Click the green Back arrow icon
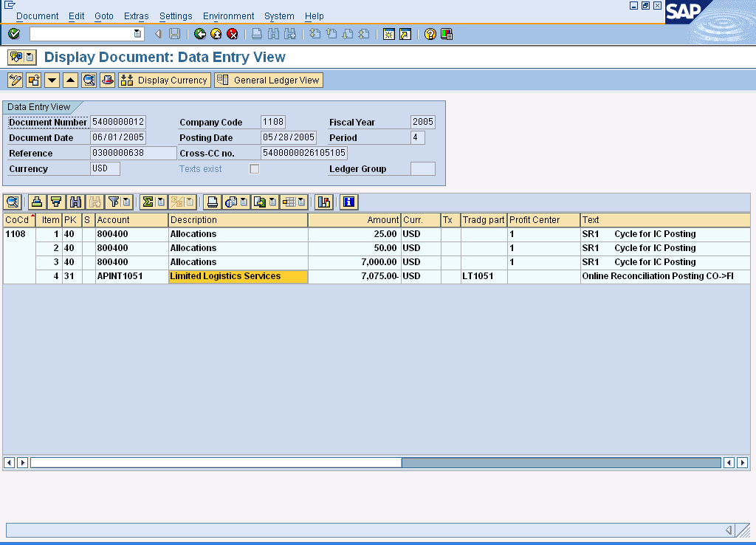This screenshot has width=756, height=545. point(199,34)
